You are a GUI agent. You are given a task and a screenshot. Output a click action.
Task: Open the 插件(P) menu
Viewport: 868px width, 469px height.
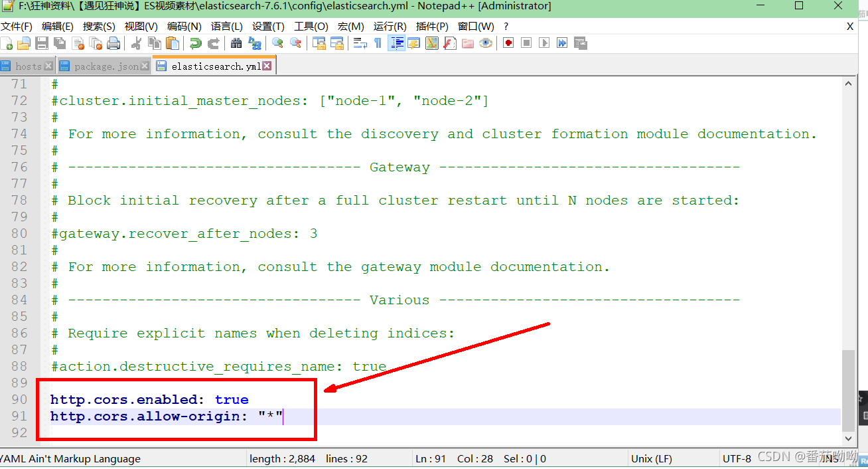(x=433, y=27)
